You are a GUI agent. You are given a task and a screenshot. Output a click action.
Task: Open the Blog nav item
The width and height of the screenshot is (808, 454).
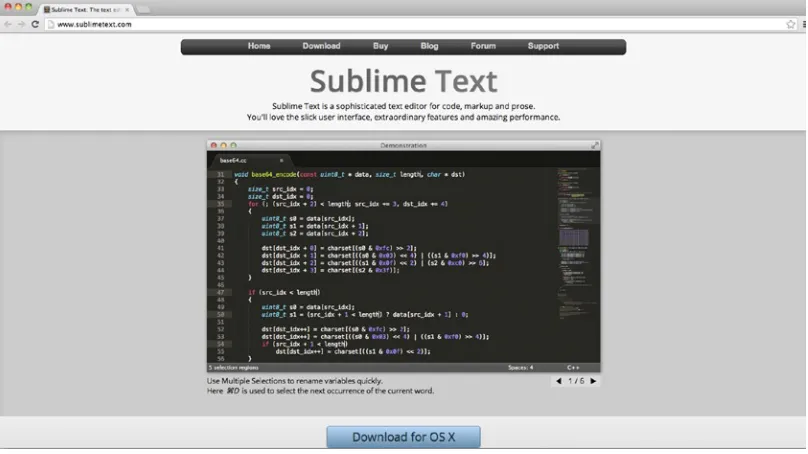coord(429,46)
